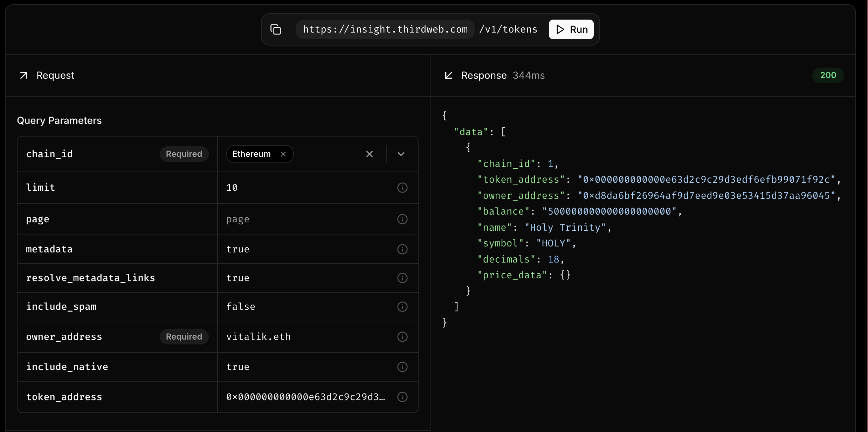The height and width of the screenshot is (432, 868).
Task: Click the info icon next to include_spam
Action: click(x=402, y=307)
